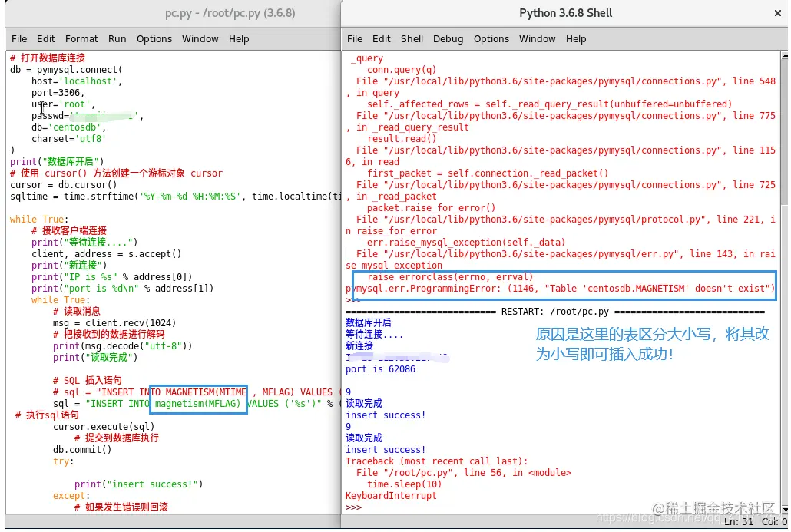Open the Shell menu in Python Shell

click(x=412, y=39)
